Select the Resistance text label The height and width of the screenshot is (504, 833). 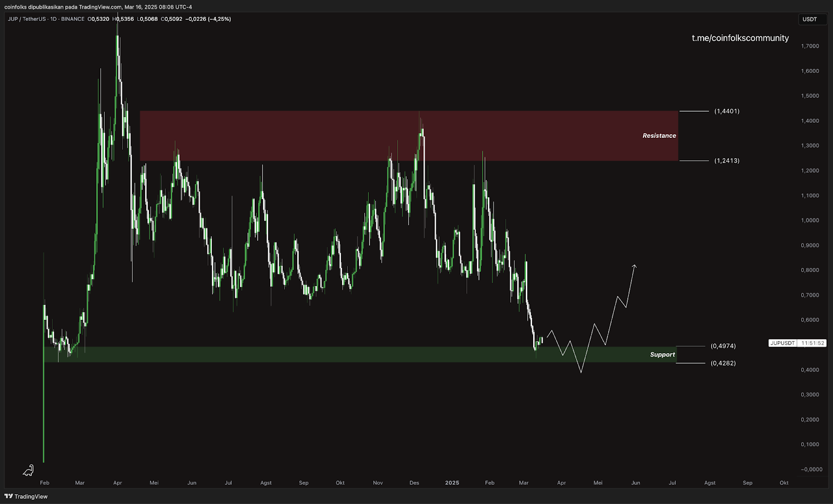coord(659,136)
